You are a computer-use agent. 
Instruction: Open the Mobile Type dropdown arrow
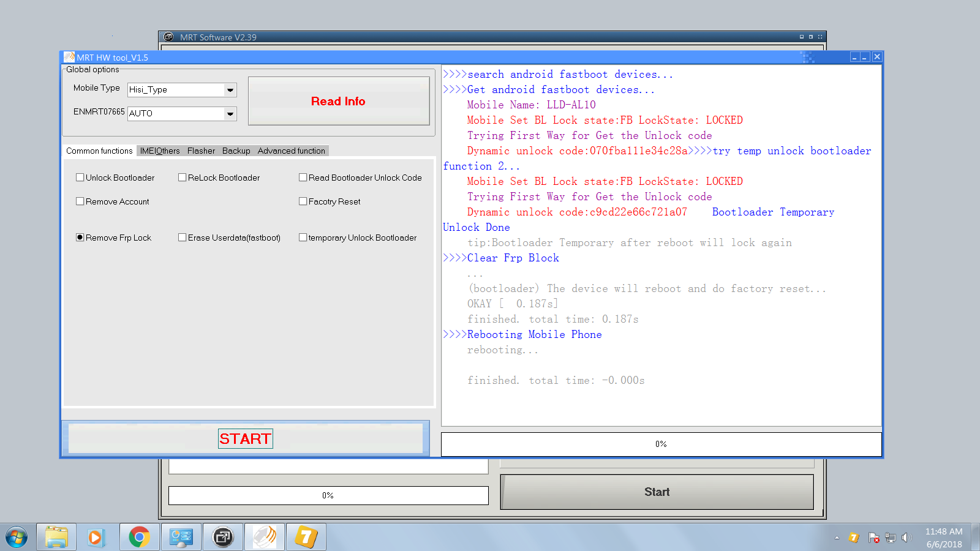pyautogui.click(x=230, y=90)
